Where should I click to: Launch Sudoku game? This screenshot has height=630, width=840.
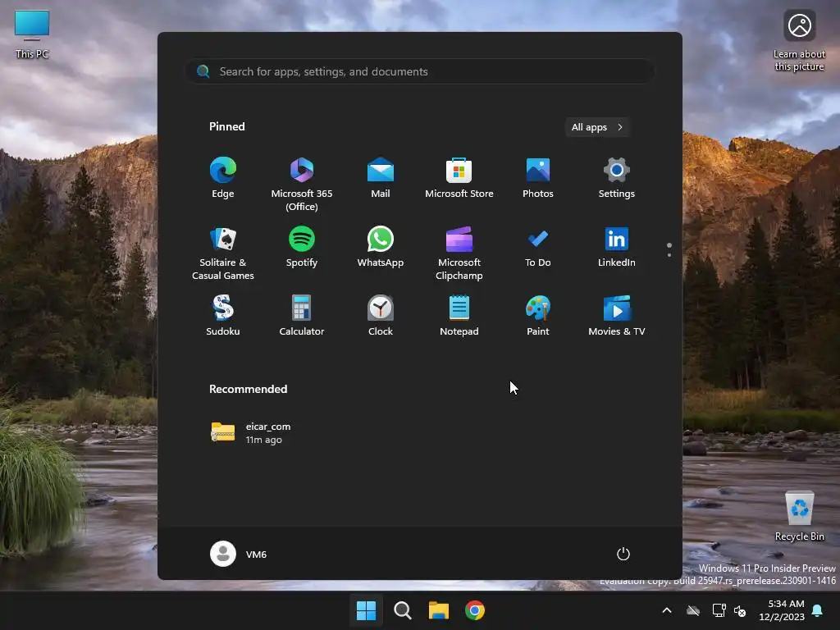point(223,316)
